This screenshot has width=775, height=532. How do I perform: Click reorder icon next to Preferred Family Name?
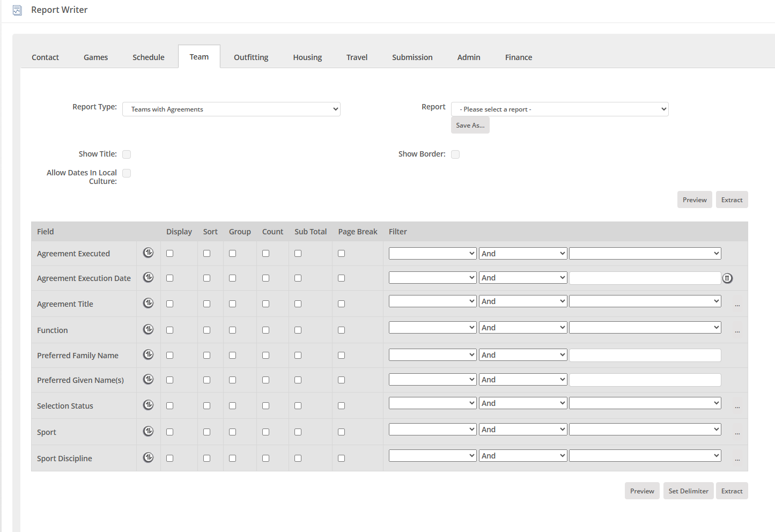(x=149, y=354)
